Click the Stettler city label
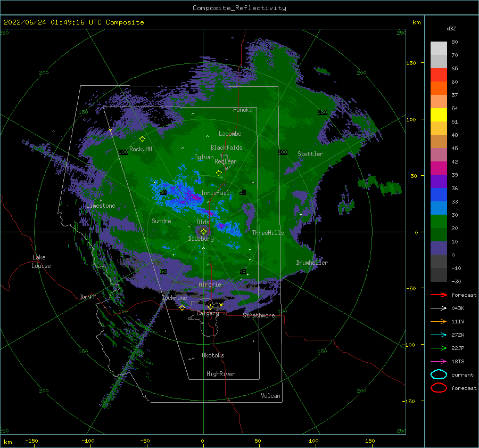The height and width of the screenshot is (448, 479). pyautogui.click(x=310, y=154)
